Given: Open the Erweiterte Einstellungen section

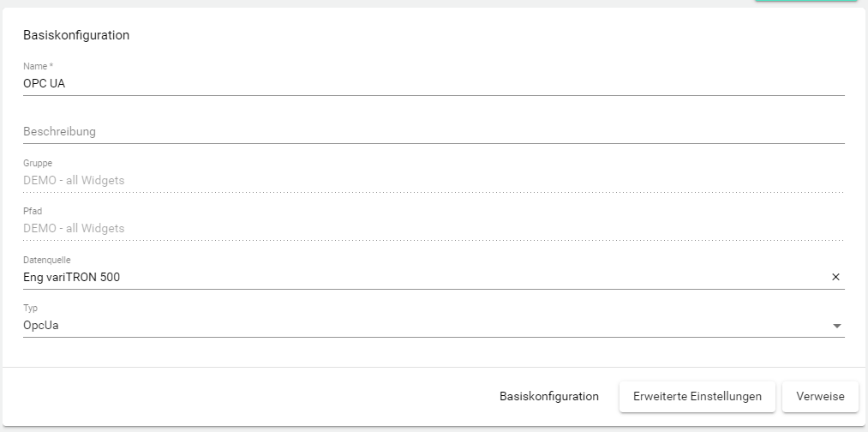Looking at the screenshot, I should [x=697, y=396].
